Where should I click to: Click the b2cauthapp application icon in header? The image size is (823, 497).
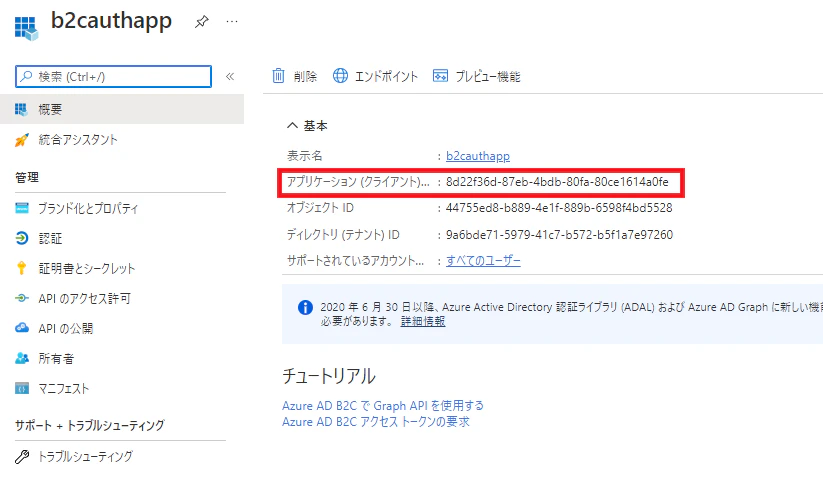pos(26,28)
